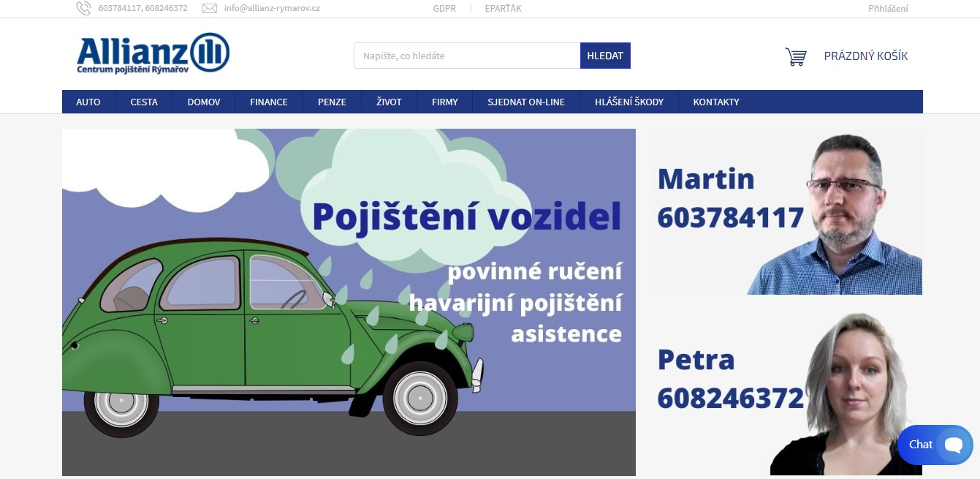Open the SJEDNAT ON-LINE menu item
Viewport: 980px width, 479px height.
526,102
